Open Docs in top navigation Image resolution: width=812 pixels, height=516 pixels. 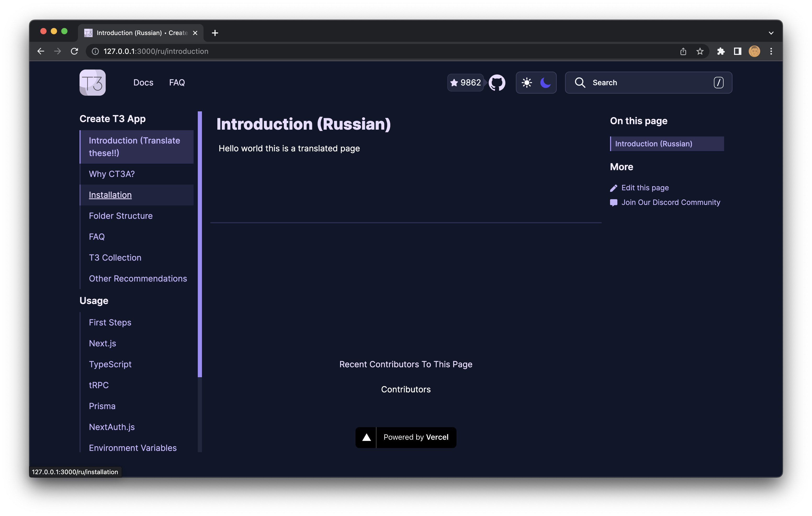[x=143, y=83]
